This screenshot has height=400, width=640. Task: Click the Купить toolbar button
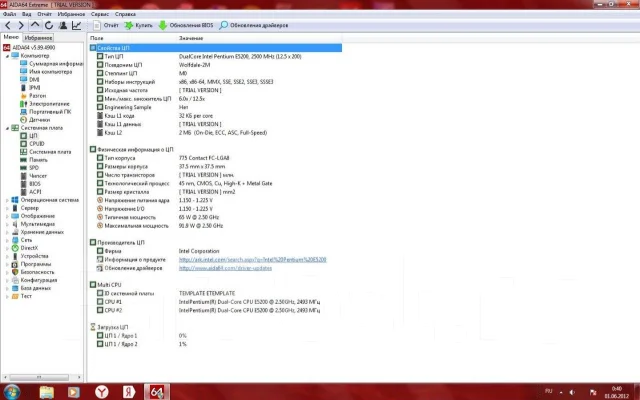pos(138,25)
